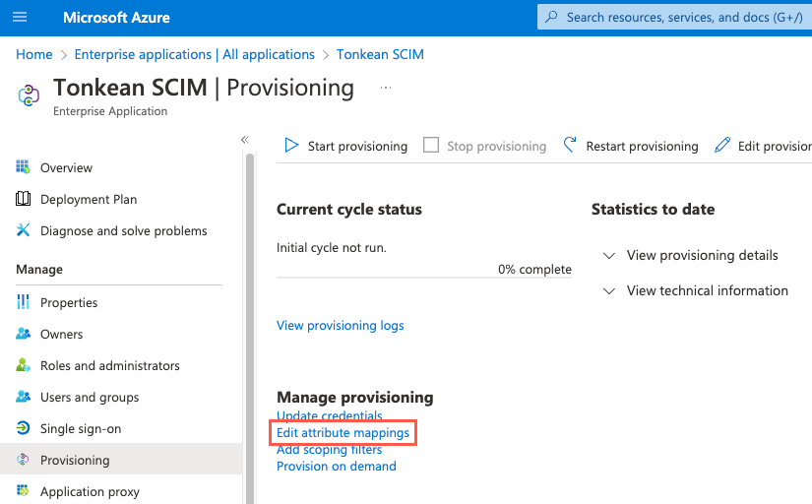Open Owners section
The image size is (812, 504).
tap(62, 335)
